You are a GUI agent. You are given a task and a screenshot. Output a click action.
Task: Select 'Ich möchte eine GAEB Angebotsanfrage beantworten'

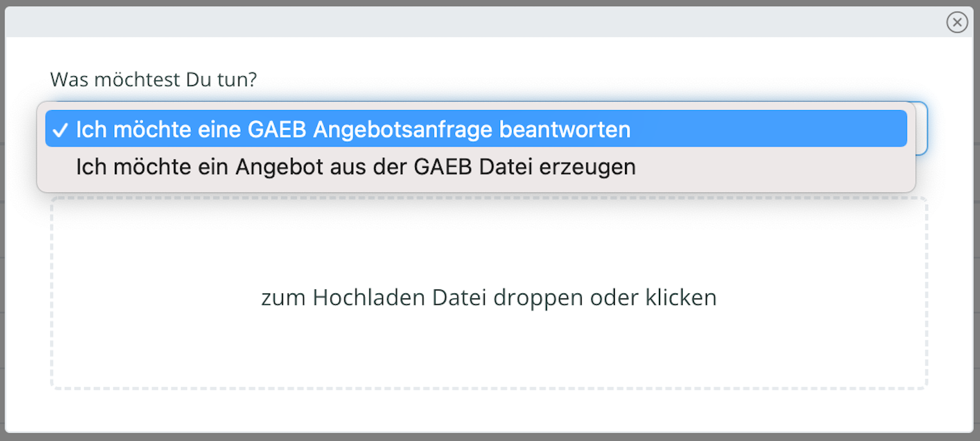pos(476,129)
